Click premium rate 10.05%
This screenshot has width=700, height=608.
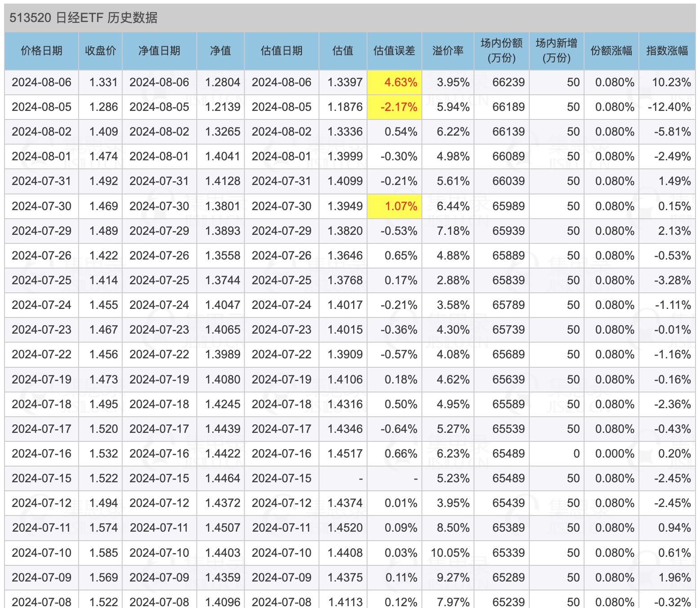click(450, 553)
